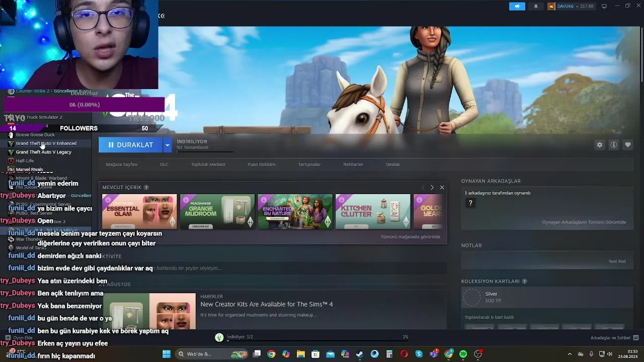This screenshot has width=644, height=362.
Task: Switch to Big Picture mode monitor icon
Action: [x=604, y=6]
